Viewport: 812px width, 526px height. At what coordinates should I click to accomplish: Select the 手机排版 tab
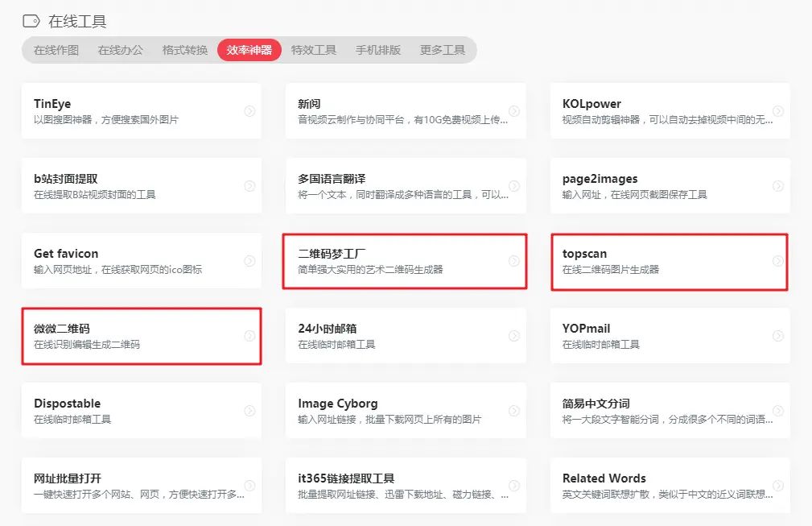click(x=378, y=49)
